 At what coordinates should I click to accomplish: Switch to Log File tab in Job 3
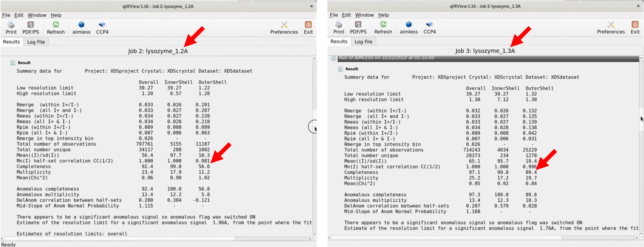click(x=364, y=41)
